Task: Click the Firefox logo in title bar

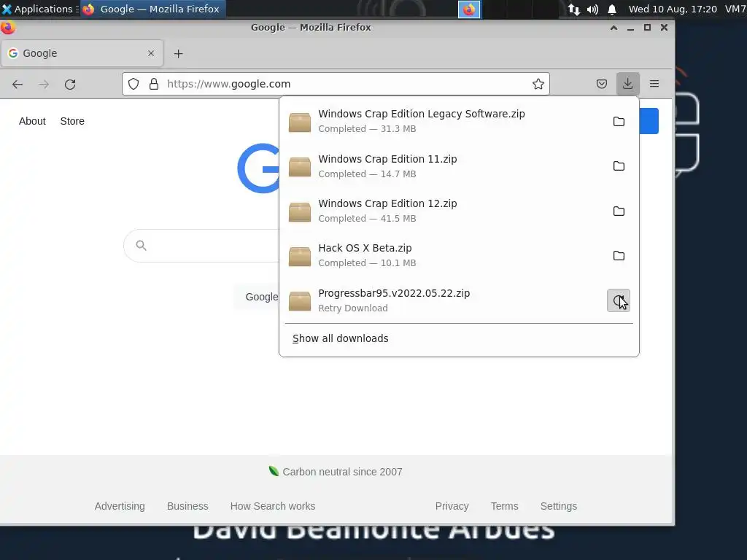Action: coord(8,28)
